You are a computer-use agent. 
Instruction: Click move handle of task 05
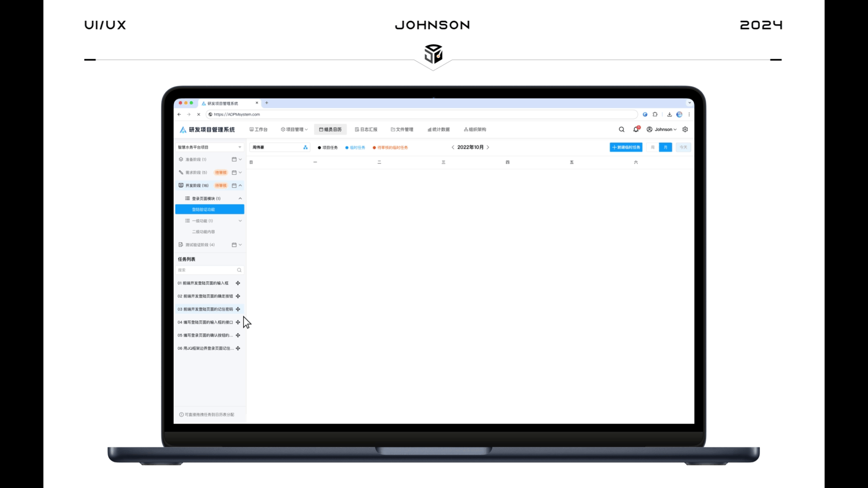point(238,335)
